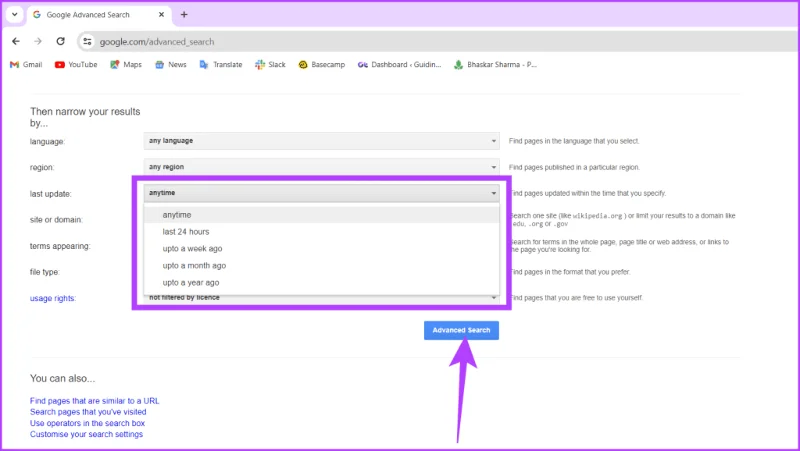This screenshot has height=451, width=800.
Task: Choose 'upto a month ago' option
Action: click(x=321, y=265)
